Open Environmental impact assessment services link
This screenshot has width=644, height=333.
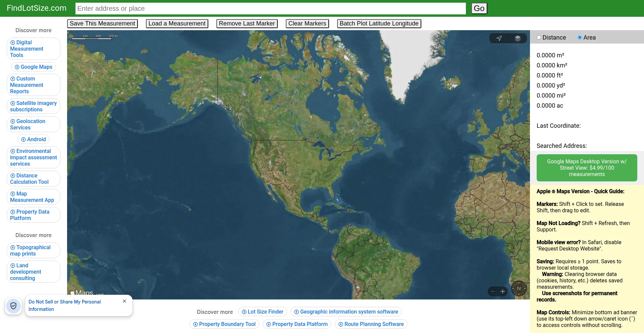(34, 157)
